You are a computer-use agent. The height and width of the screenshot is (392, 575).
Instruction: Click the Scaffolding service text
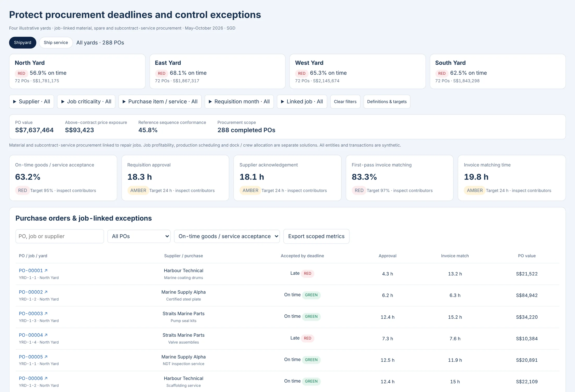pos(183,385)
